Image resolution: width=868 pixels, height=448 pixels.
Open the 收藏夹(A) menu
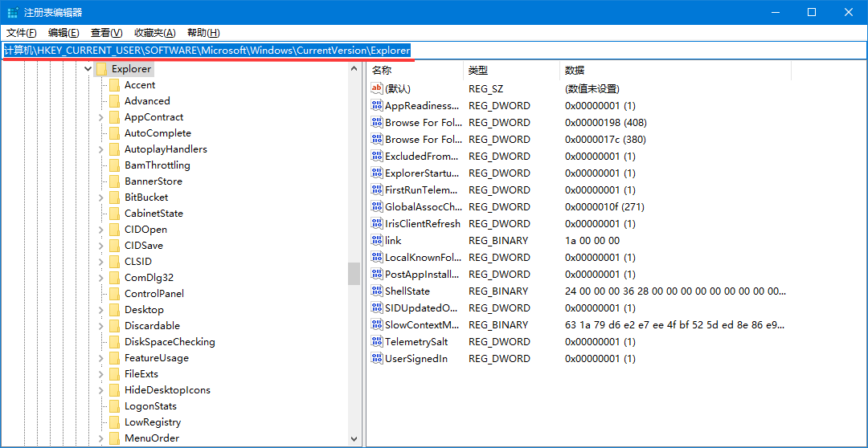click(155, 33)
